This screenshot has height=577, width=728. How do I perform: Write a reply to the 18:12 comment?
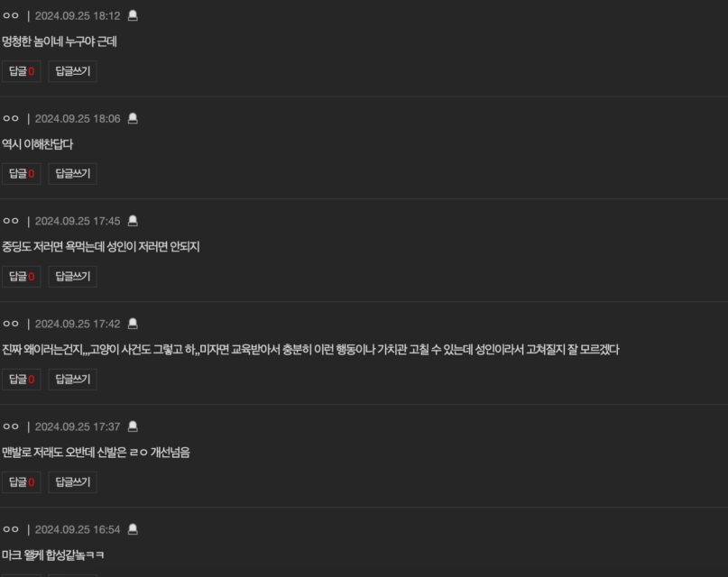pos(73,71)
